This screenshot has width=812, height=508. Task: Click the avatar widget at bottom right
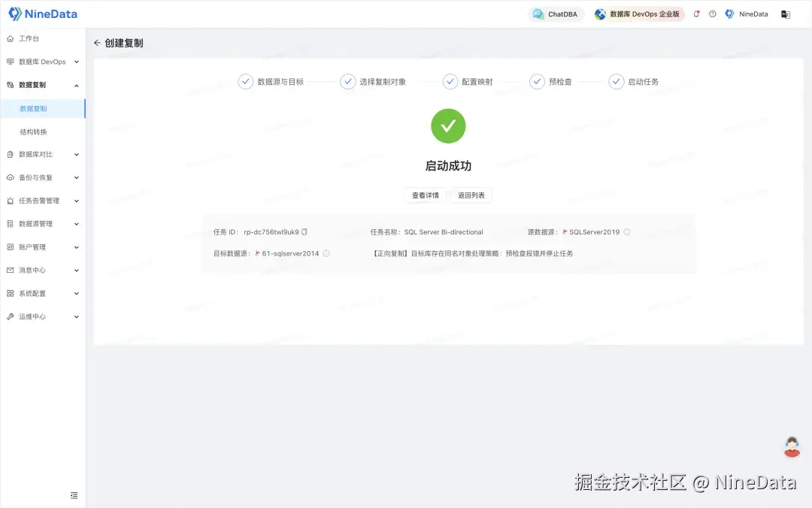point(792,446)
